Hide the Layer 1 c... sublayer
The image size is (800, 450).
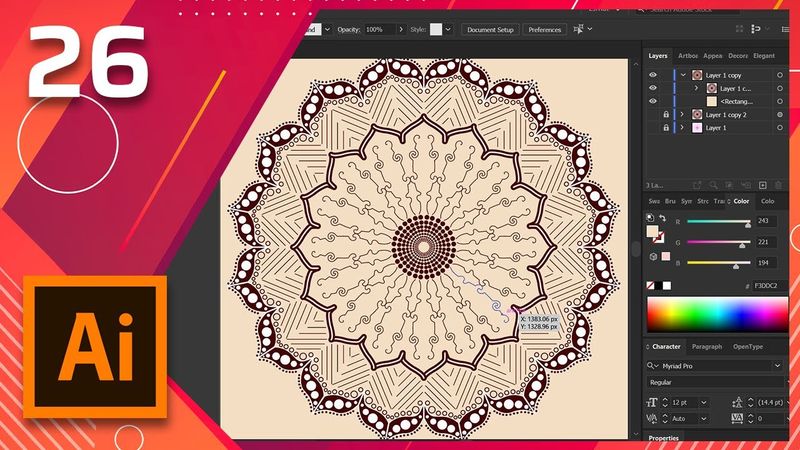pos(653,88)
